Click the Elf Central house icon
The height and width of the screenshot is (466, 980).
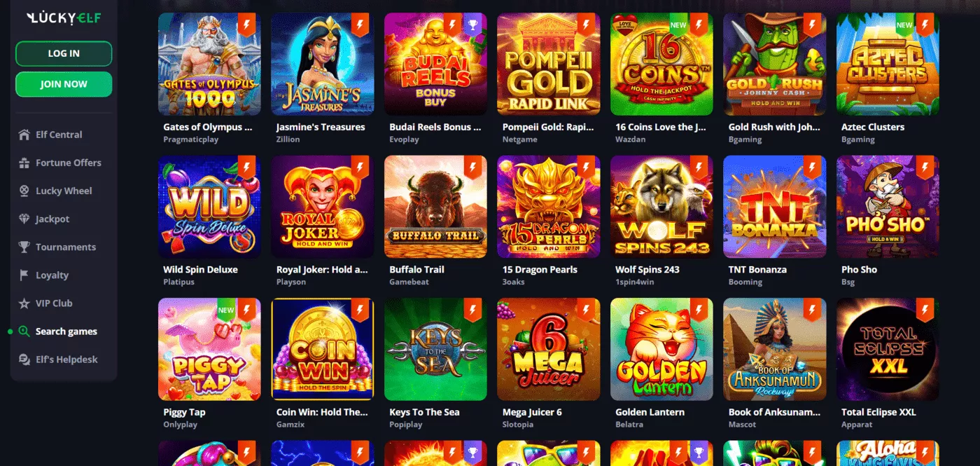tap(24, 135)
